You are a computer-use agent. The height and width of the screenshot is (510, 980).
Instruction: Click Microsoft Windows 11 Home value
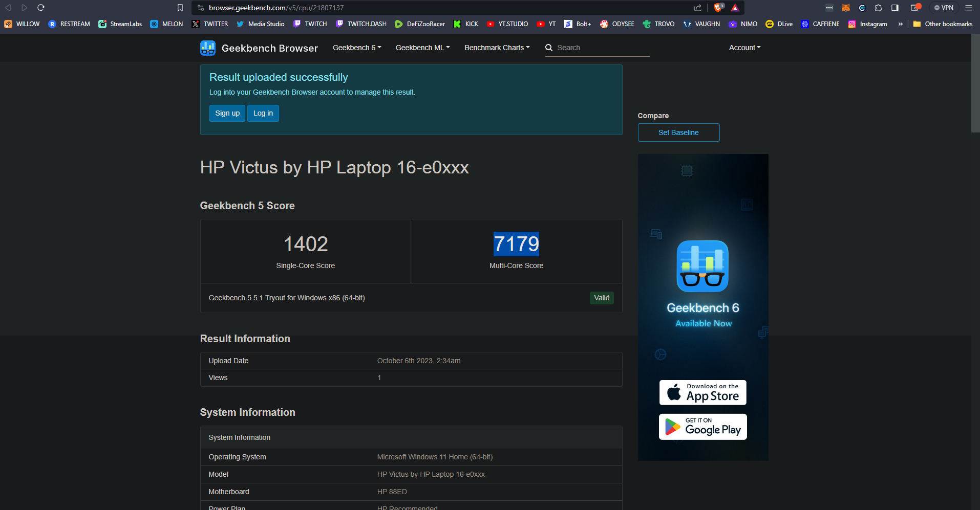pos(435,457)
